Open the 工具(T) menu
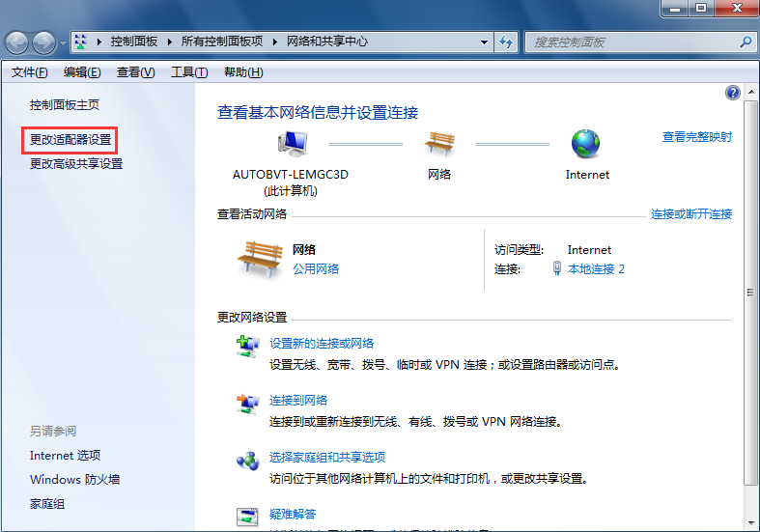The image size is (760, 532). click(x=188, y=72)
